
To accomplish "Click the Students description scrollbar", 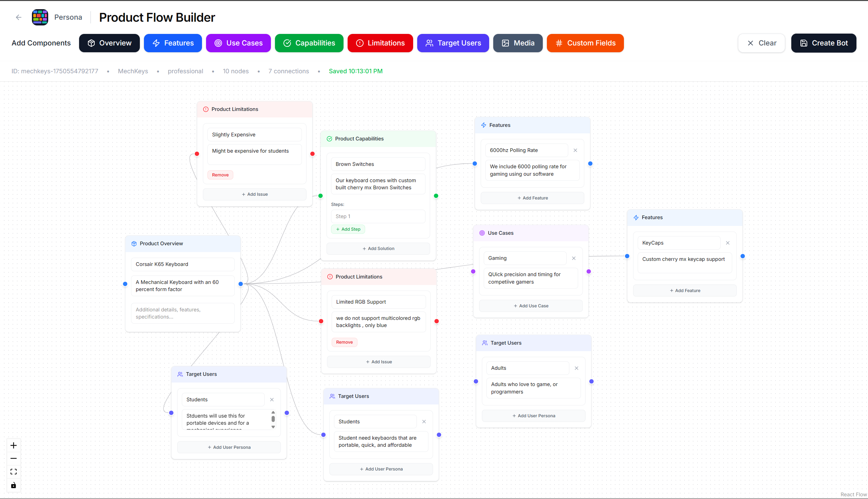I will tap(273, 419).
